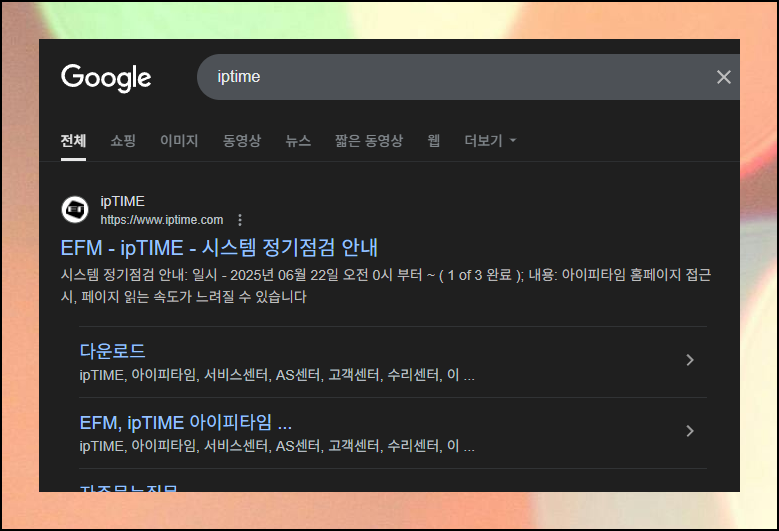Switch to the 이미지 tab
The width and height of the screenshot is (779, 531).
click(x=179, y=141)
